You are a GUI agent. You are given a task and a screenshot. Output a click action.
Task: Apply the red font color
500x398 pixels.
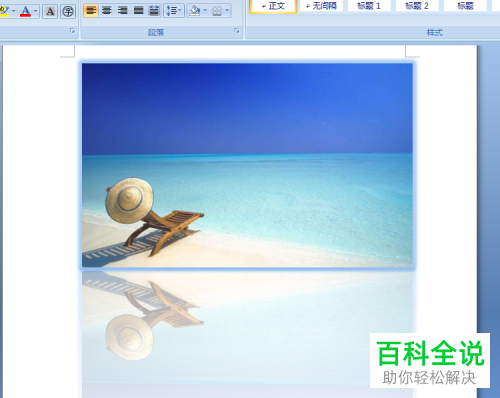25,11
